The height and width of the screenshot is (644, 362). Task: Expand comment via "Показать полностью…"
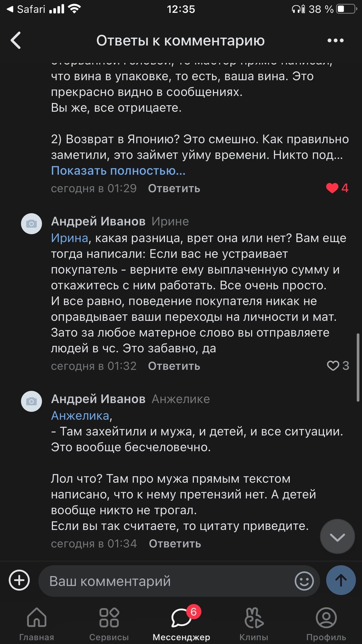click(118, 171)
